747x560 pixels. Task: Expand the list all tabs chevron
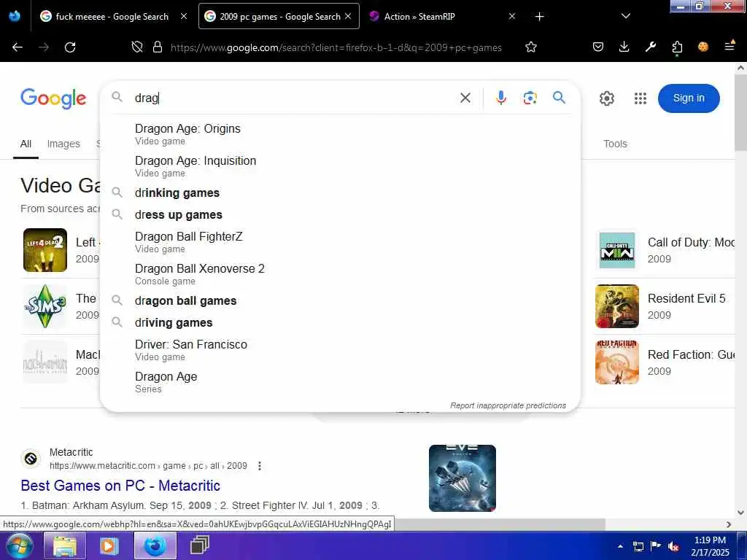(x=626, y=17)
